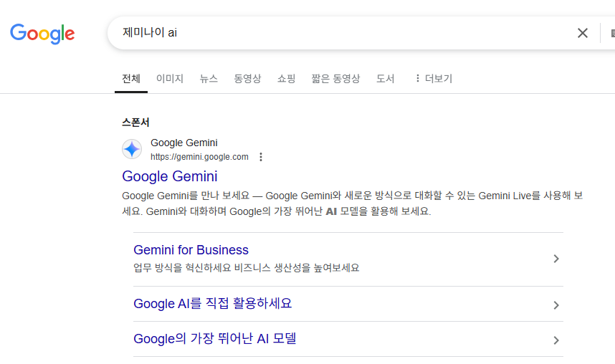Click chevron on Google AI를 직접 활용하세요 row

tap(556, 305)
